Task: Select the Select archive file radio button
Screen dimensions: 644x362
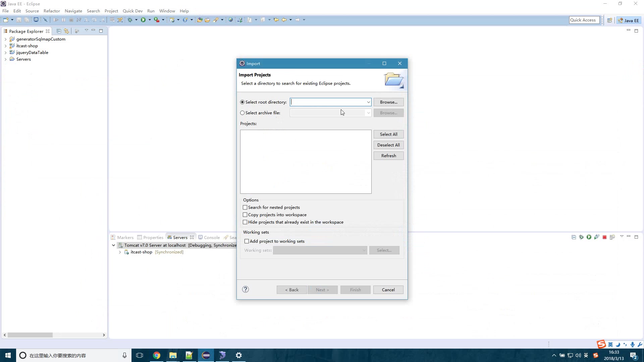Action: coord(243,113)
